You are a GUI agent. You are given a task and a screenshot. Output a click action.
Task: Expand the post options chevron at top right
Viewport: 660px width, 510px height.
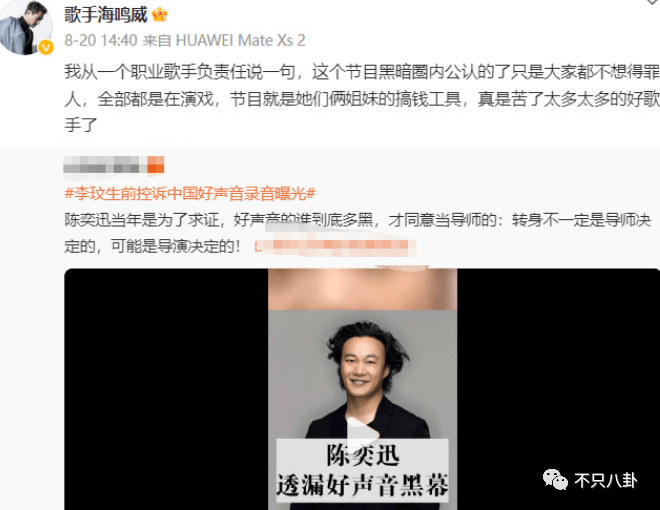point(653,2)
